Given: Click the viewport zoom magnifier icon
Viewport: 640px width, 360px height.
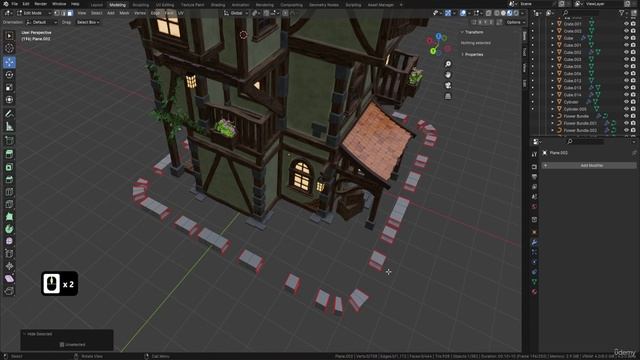Looking at the screenshot, I should [448, 64].
